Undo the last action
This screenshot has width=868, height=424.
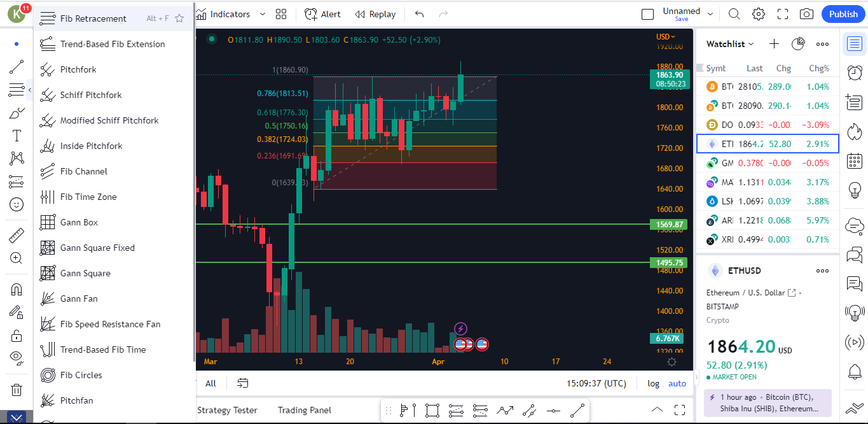pos(419,14)
